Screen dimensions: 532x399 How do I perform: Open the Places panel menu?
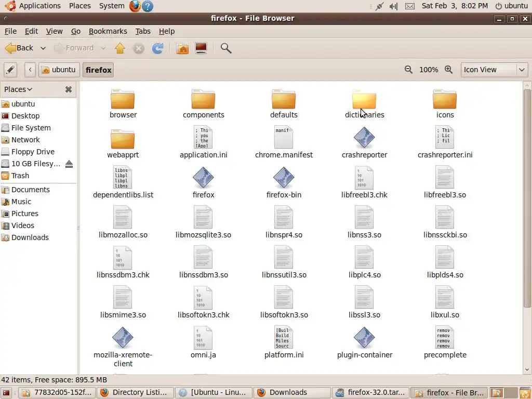coord(79,6)
